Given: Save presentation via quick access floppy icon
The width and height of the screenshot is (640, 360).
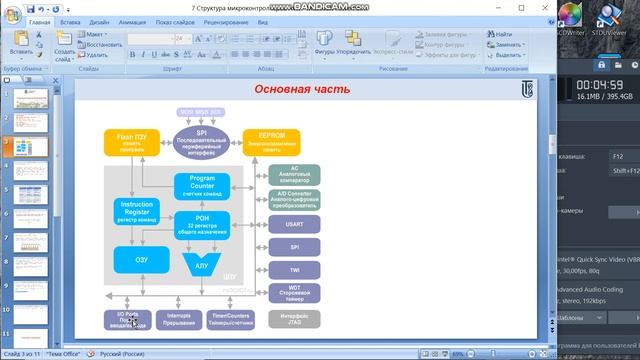Looking at the screenshot, I should point(30,9).
